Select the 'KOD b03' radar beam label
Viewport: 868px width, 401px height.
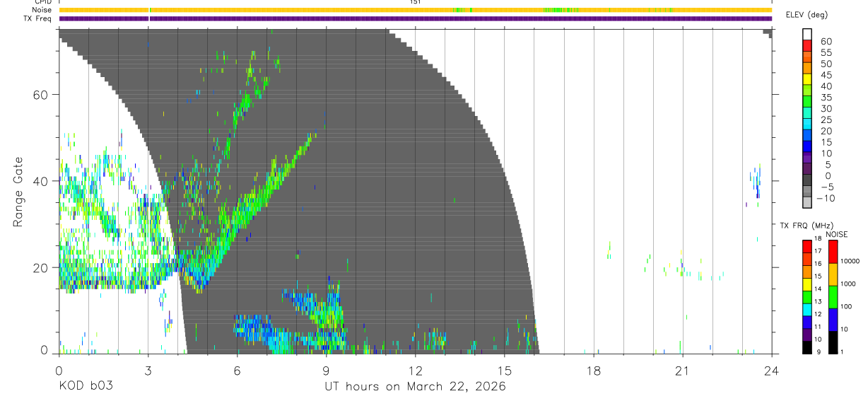click(x=85, y=387)
